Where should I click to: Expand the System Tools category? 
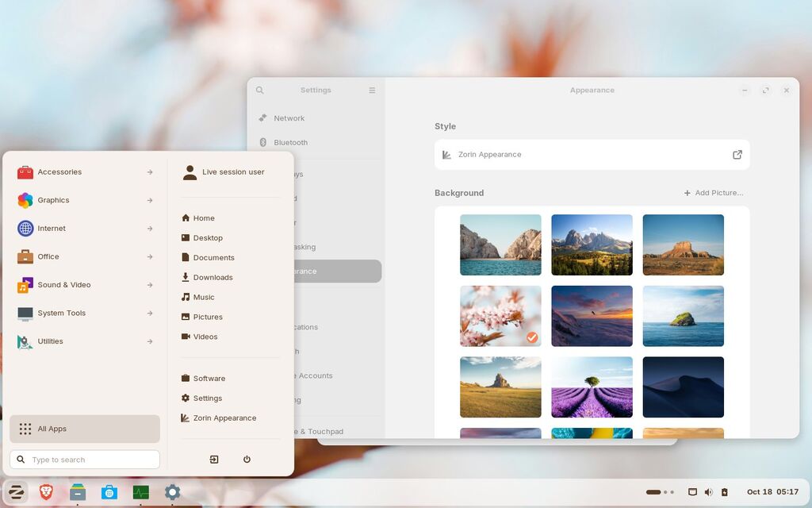[86, 314]
